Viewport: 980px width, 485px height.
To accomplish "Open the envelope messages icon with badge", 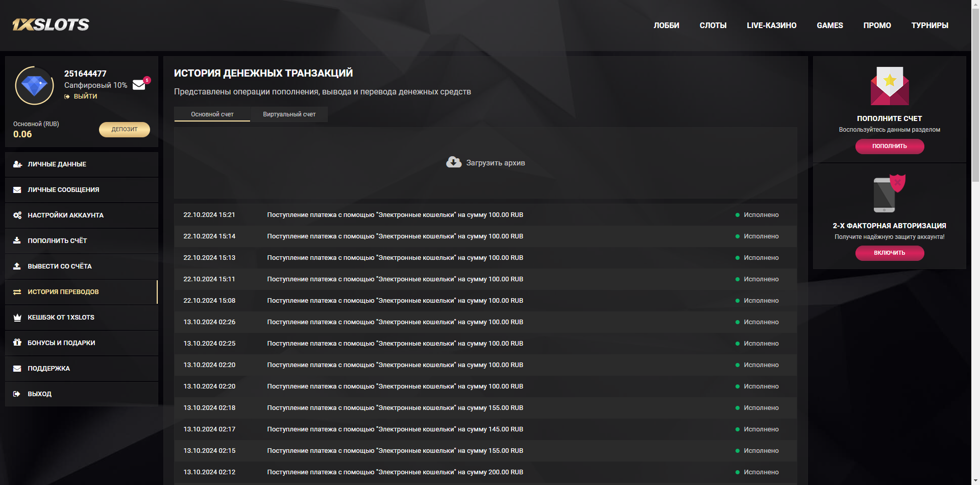I will pos(139,85).
